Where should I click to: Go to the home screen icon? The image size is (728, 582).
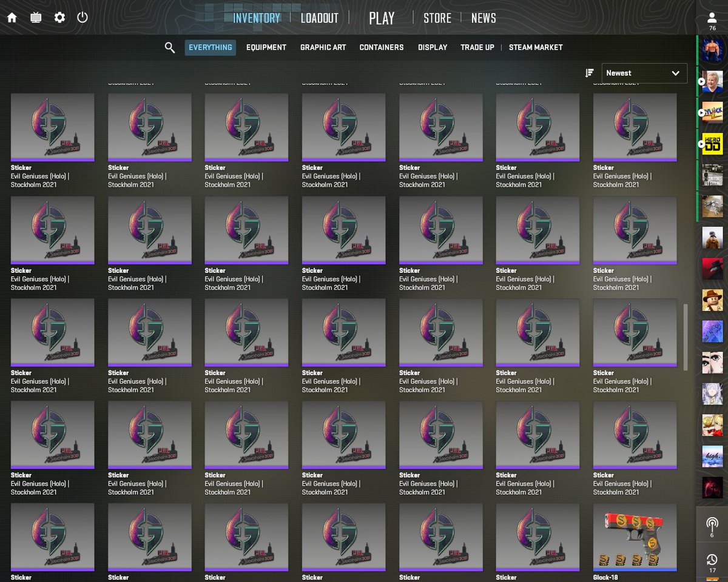(12, 18)
